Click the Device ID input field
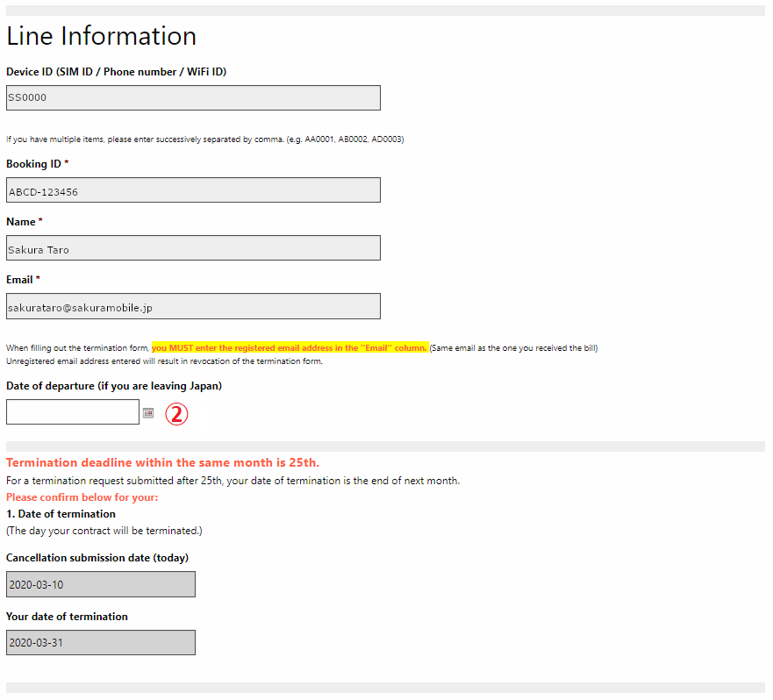The image size is (773, 700). coord(193,97)
